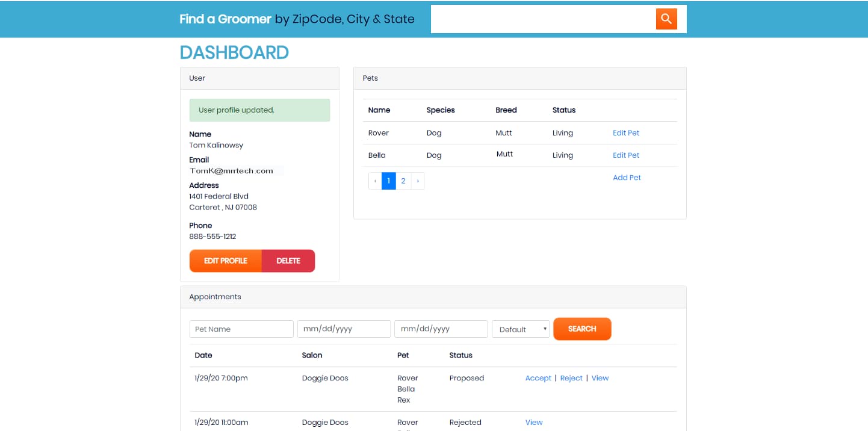Click the Pet Name filter field
Image resolution: width=868 pixels, height=431 pixels.
tap(241, 329)
